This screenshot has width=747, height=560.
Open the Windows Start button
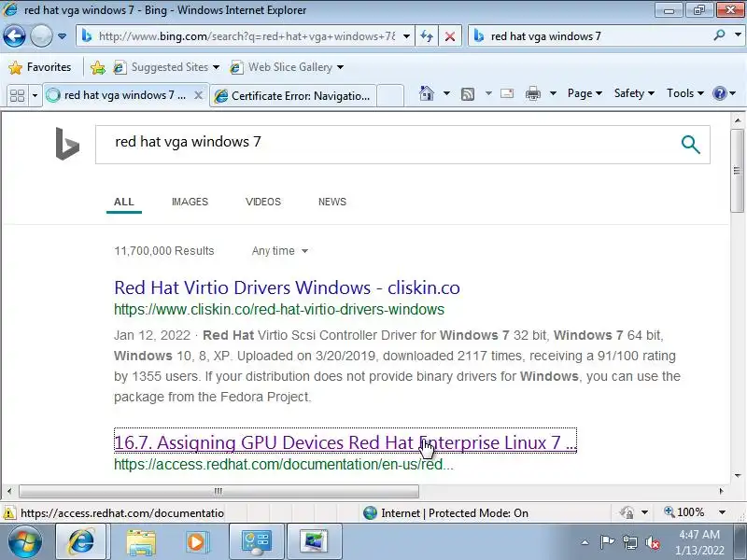[25, 541]
